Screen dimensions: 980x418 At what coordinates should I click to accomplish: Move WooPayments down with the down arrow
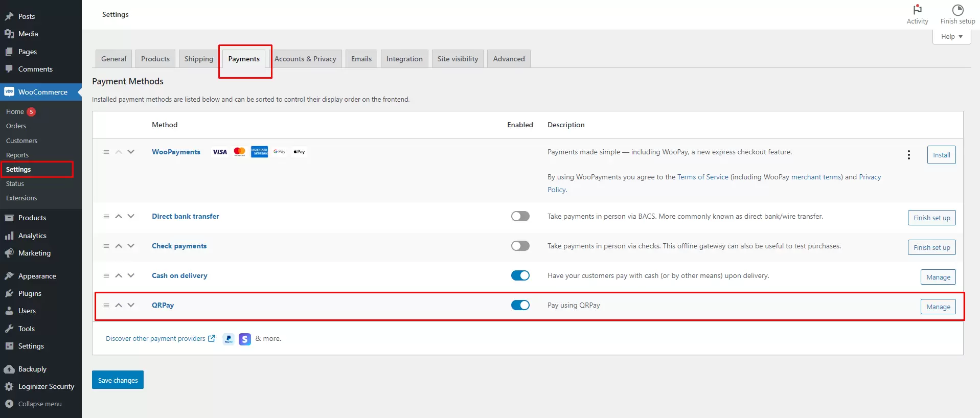[131, 152]
